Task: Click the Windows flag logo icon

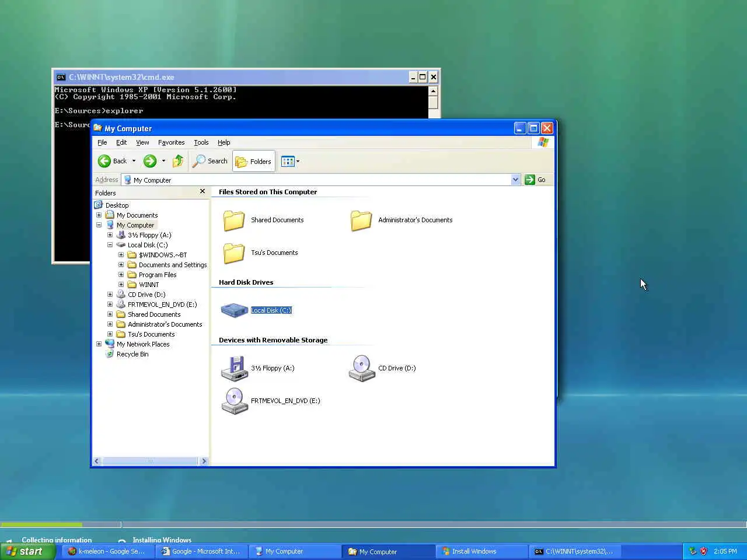Action: [x=543, y=142]
